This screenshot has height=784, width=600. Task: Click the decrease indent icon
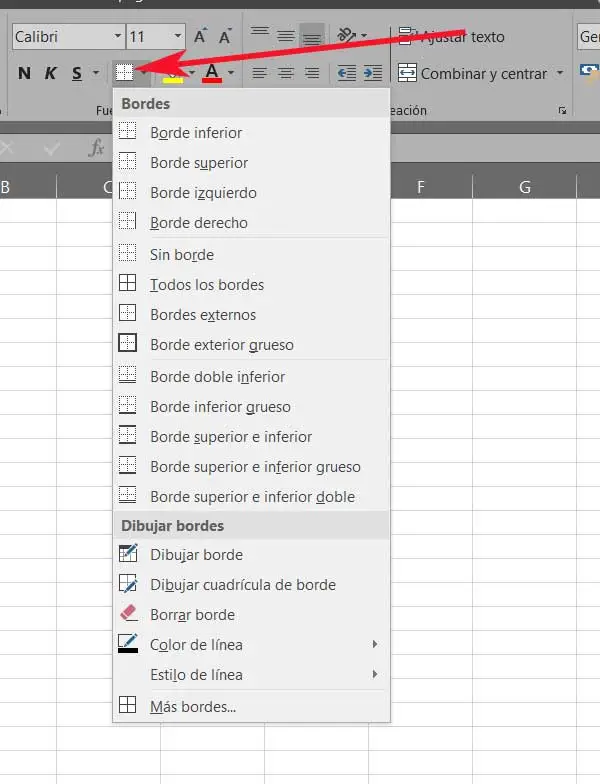point(346,73)
